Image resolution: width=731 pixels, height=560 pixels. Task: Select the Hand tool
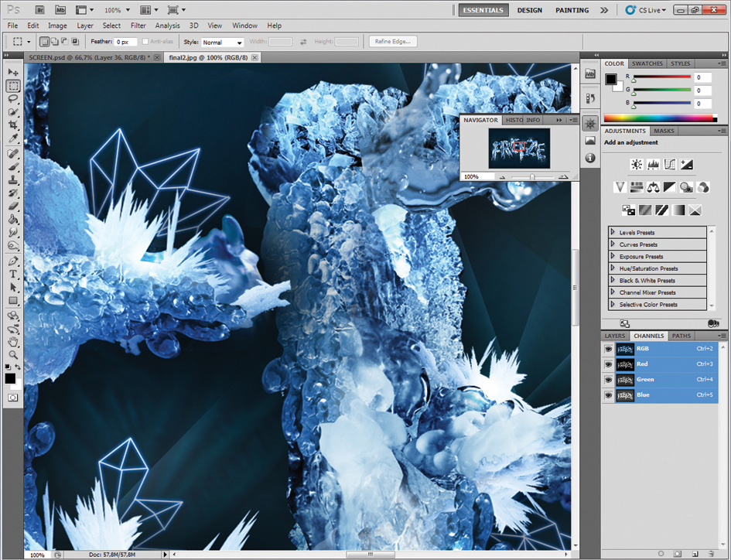[x=13, y=341]
